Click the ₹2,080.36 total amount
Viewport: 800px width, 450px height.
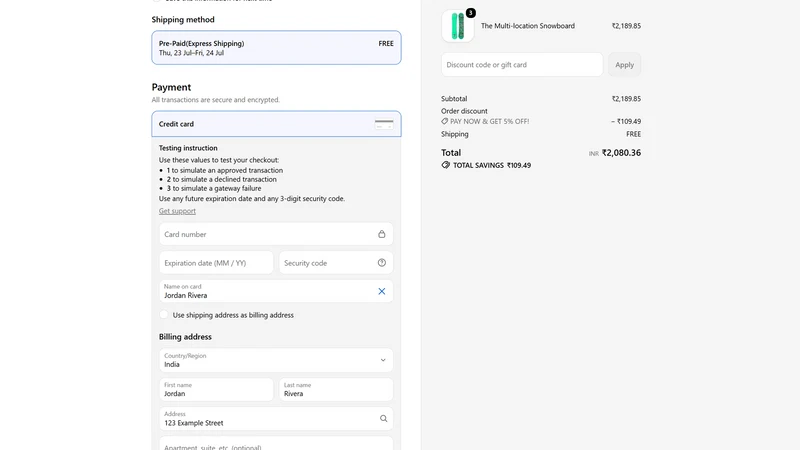(621, 153)
